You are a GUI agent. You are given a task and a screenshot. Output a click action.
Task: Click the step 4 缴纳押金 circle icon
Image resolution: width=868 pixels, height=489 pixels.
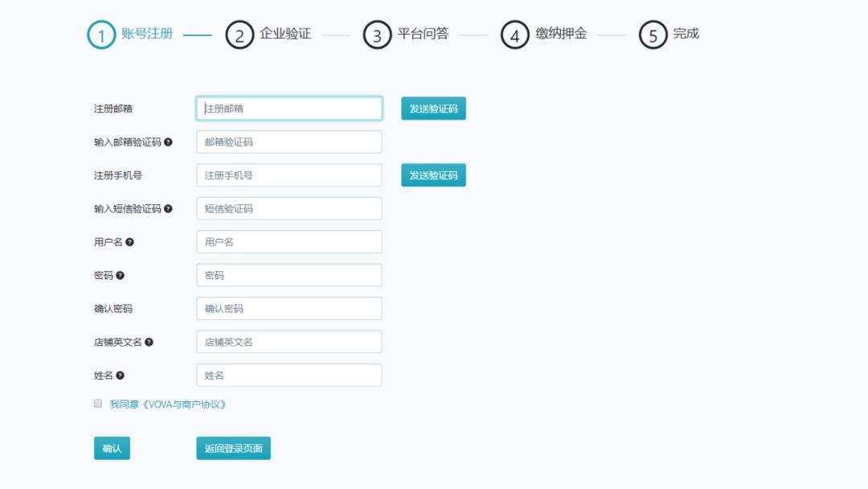tap(514, 35)
